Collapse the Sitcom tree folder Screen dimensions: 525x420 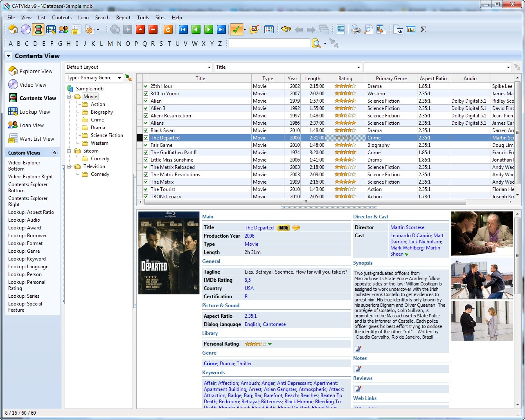69,151
